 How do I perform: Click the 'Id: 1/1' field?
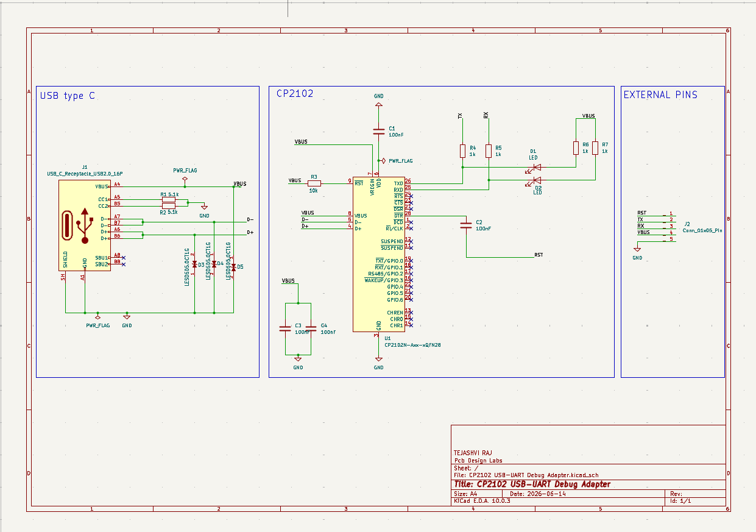pos(680,501)
